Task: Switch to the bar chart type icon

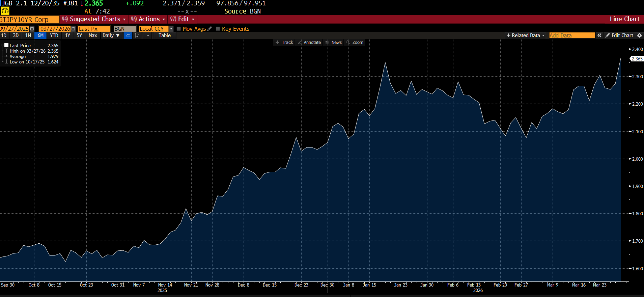Action: click(x=137, y=35)
